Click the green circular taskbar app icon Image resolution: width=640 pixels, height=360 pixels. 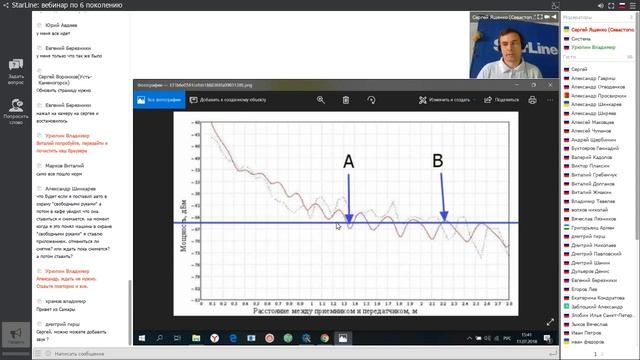tap(288, 338)
